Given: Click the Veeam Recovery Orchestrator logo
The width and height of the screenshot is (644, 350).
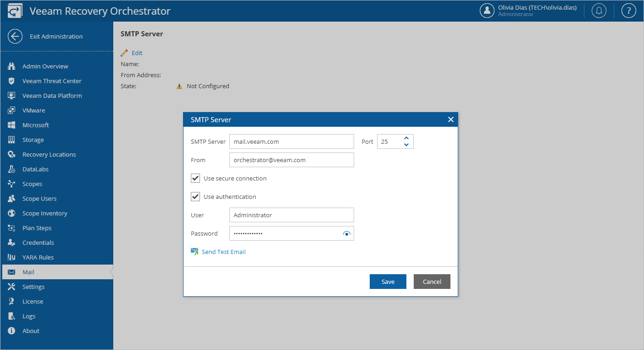Looking at the screenshot, I should tap(14, 10).
